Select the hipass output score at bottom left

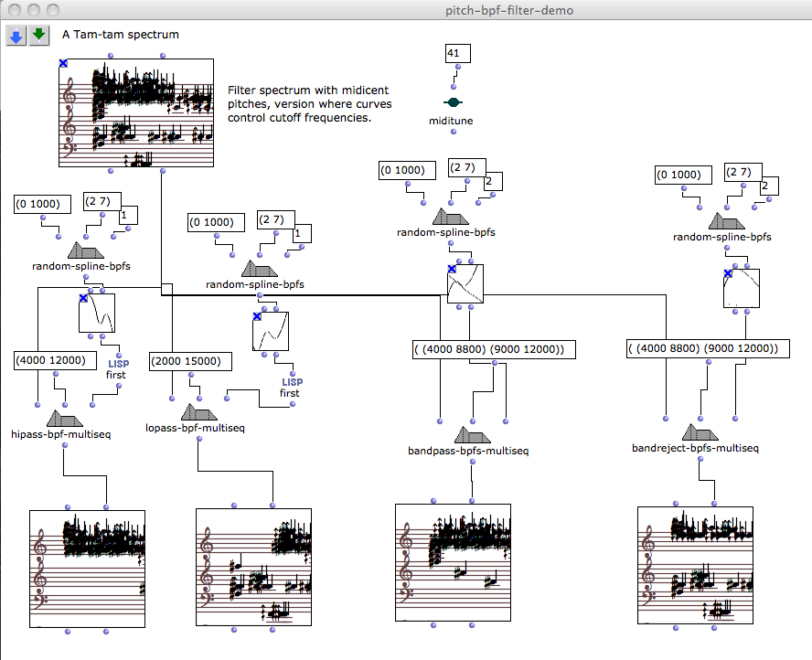(87, 569)
